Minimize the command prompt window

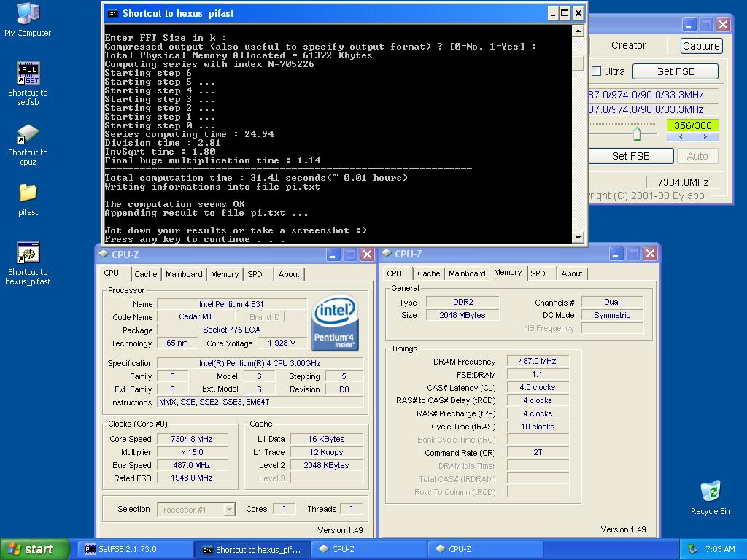pyautogui.click(x=553, y=13)
